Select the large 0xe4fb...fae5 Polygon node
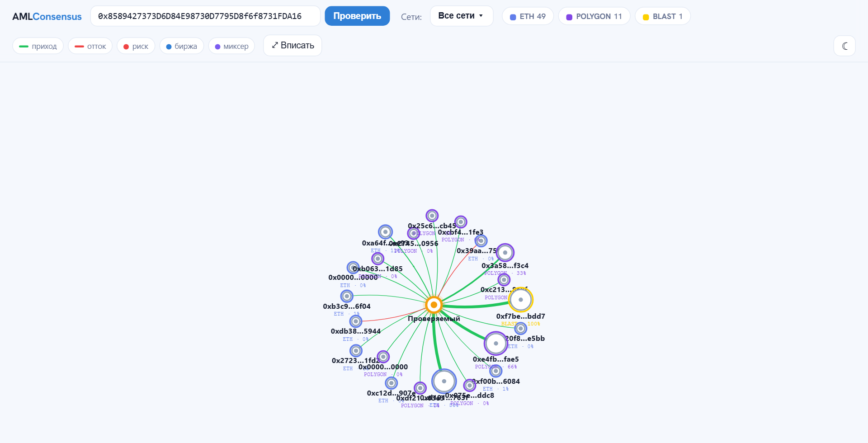Image resolution: width=868 pixels, height=443 pixels. pyautogui.click(x=496, y=344)
